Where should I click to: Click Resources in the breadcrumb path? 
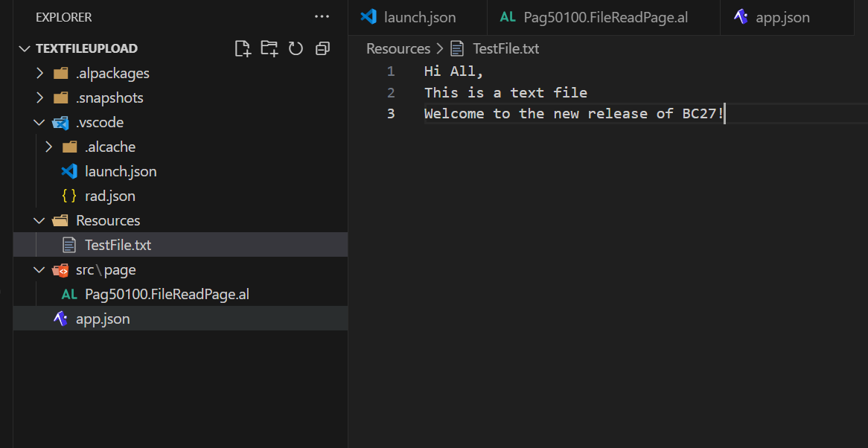(398, 49)
